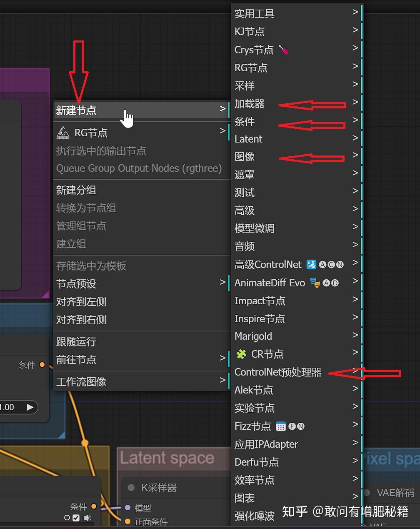Open the ControlNet预处理器 node category

coord(297,372)
